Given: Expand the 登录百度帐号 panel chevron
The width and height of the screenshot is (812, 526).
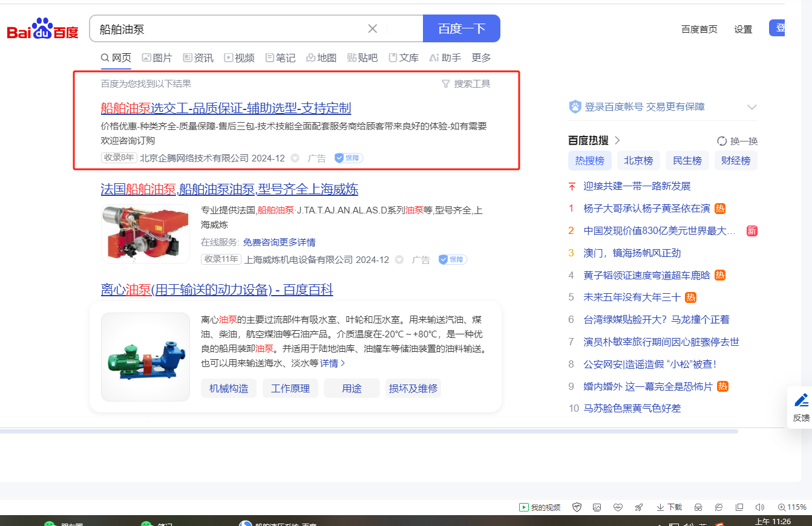Looking at the screenshot, I should pos(751,107).
